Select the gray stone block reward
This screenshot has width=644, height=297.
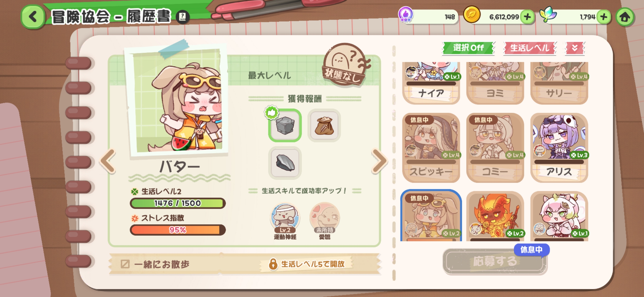point(285,125)
